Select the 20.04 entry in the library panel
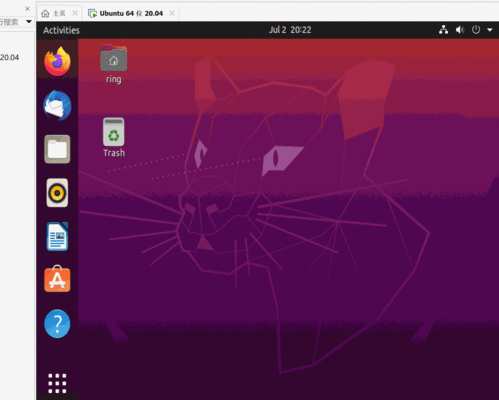The image size is (499, 400). tap(9, 57)
